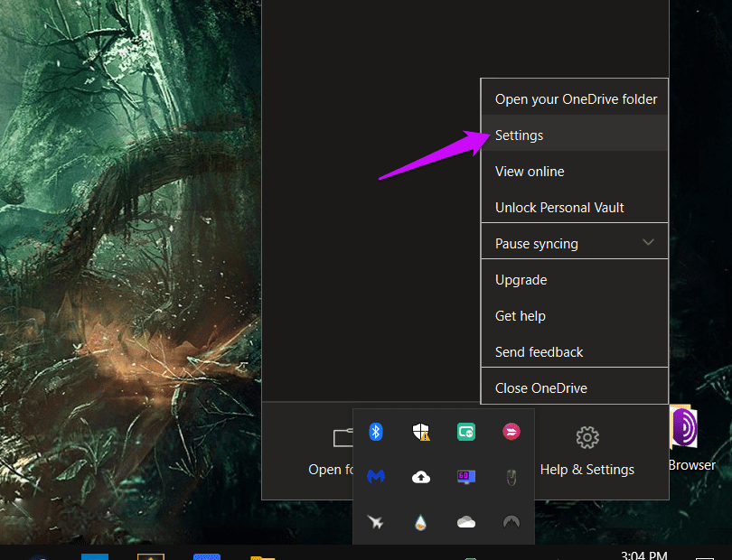Choose Settings from the OneDrive menu
The image size is (732, 560).
pos(575,135)
